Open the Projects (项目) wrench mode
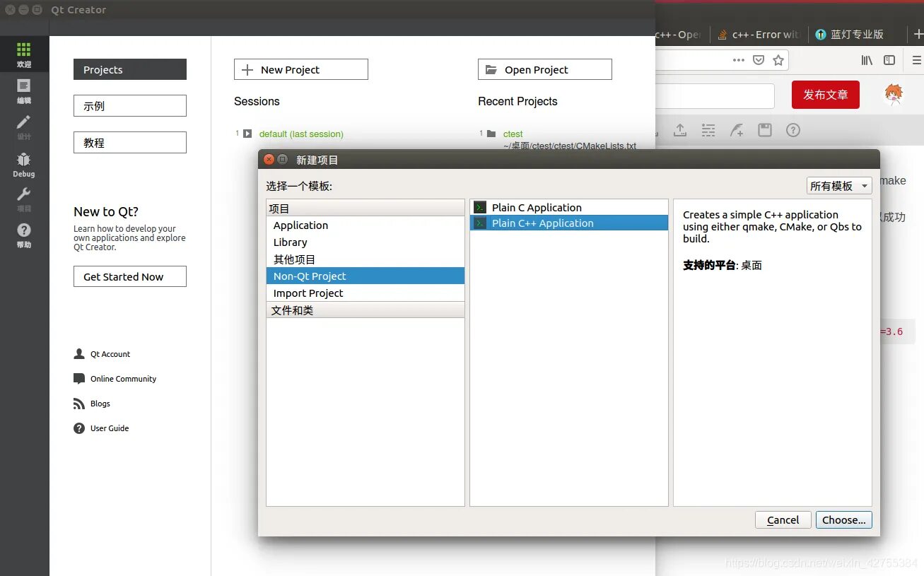The image size is (924, 576). [x=24, y=199]
